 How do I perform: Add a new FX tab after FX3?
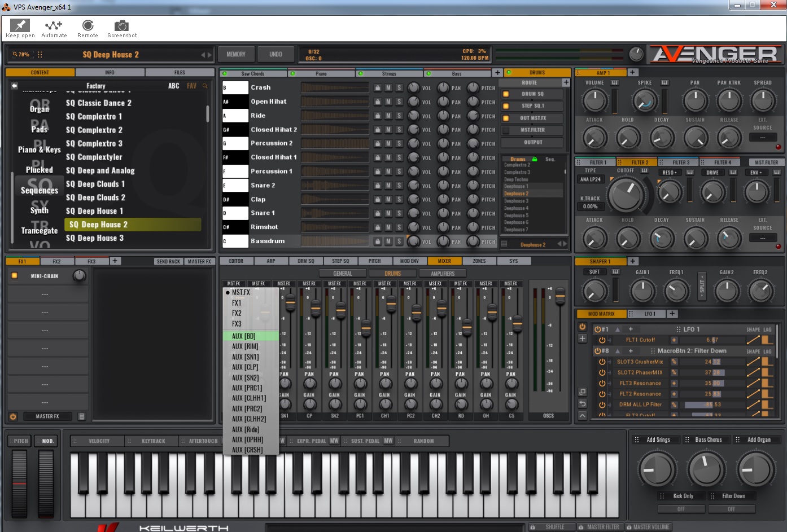point(115,261)
